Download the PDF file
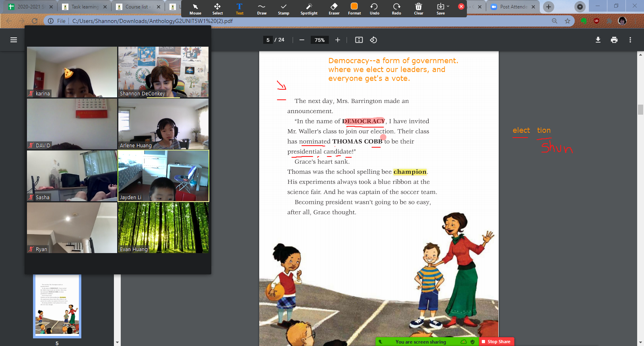Image resolution: width=644 pixels, height=346 pixels. pyautogui.click(x=598, y=40)
